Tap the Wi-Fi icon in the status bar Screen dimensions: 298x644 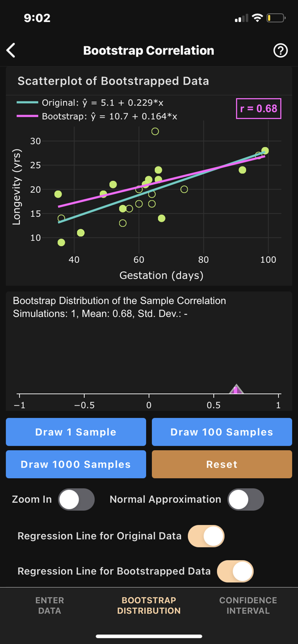[x=258, y=18]
